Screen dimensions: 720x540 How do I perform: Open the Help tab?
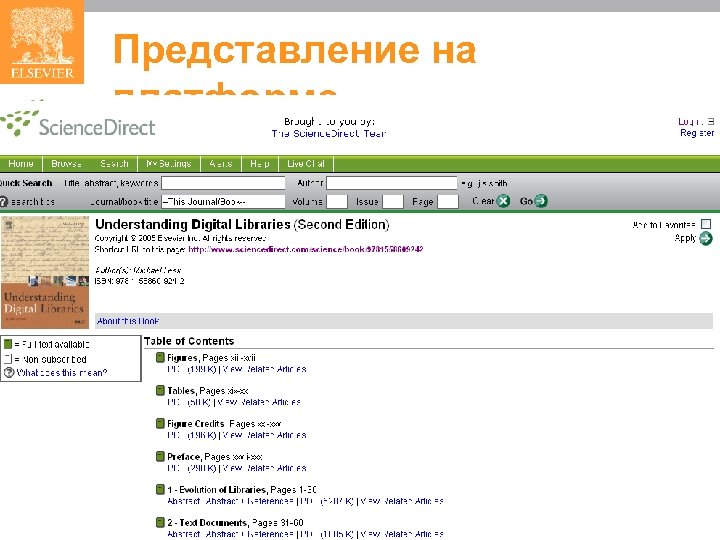[x=260, y=163]
